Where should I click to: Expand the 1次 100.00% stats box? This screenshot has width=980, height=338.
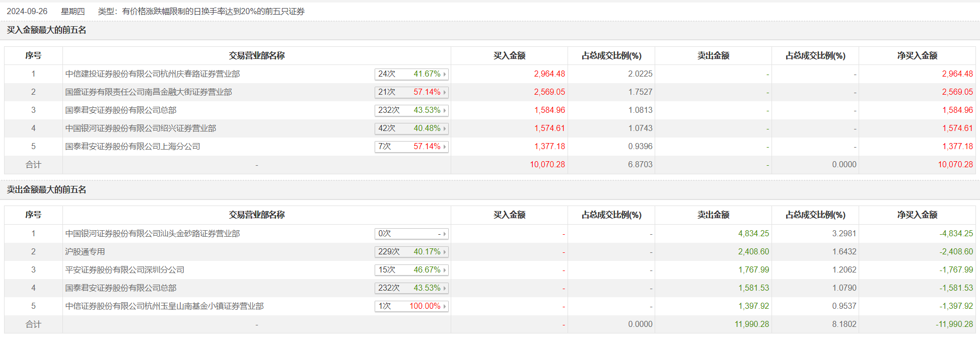411,306
